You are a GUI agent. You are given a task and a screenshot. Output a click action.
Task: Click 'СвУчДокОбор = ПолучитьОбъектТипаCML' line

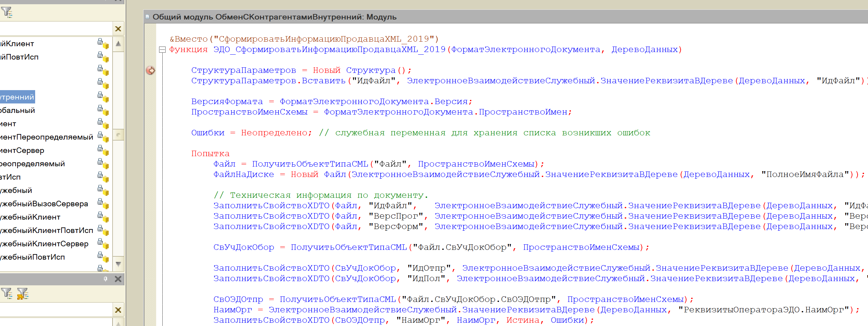pos(431,248)
